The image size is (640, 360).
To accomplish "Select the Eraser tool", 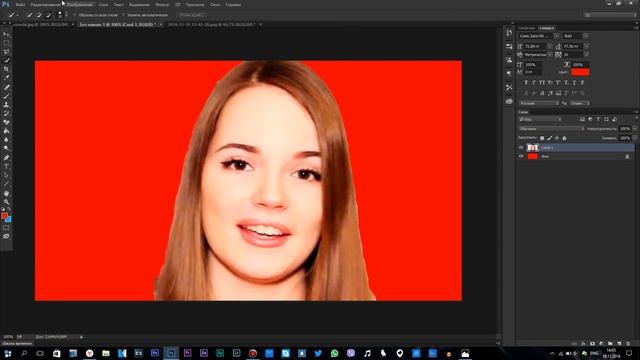I will pyautogui.click(x=6, y=122).
